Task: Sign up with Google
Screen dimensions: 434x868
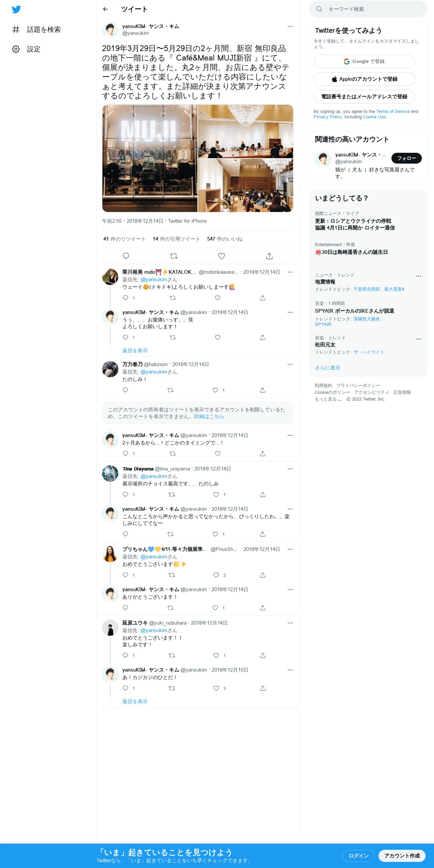Action: [364, 62]
